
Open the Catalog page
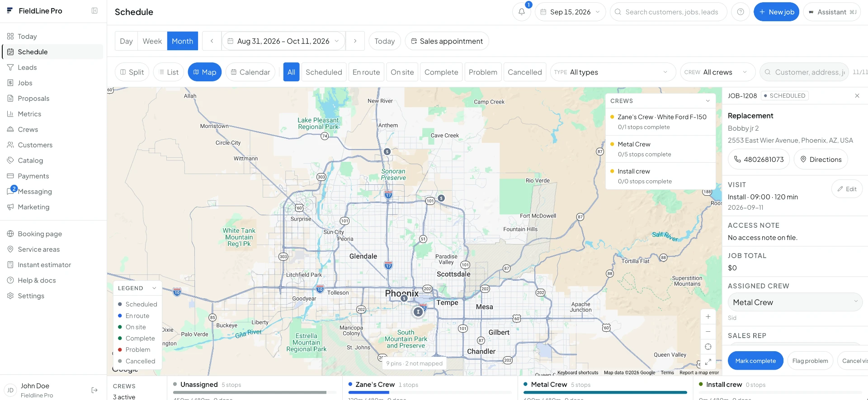coord(52,160)
